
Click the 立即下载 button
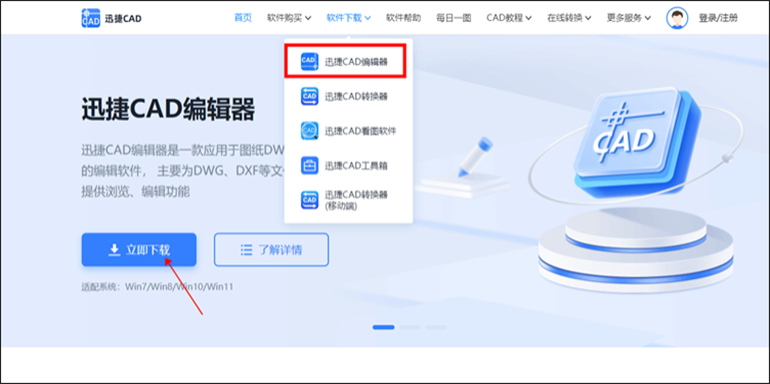click(x=139, y=250)
